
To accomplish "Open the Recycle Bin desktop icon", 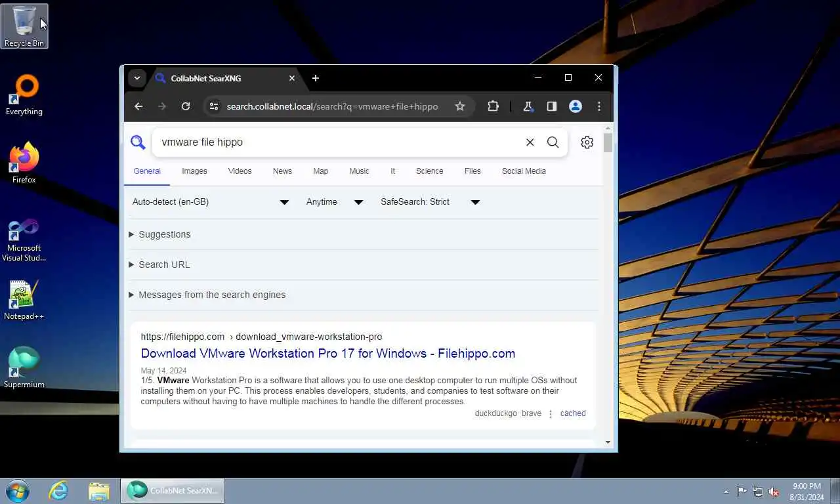I will (x=24, y=26).
